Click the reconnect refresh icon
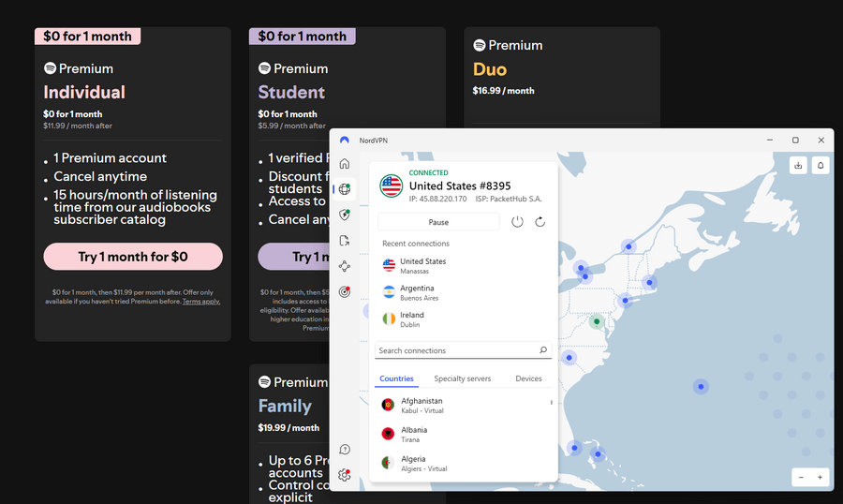The height and width of the screenshot is (504, 843). [x=540, y=222]
